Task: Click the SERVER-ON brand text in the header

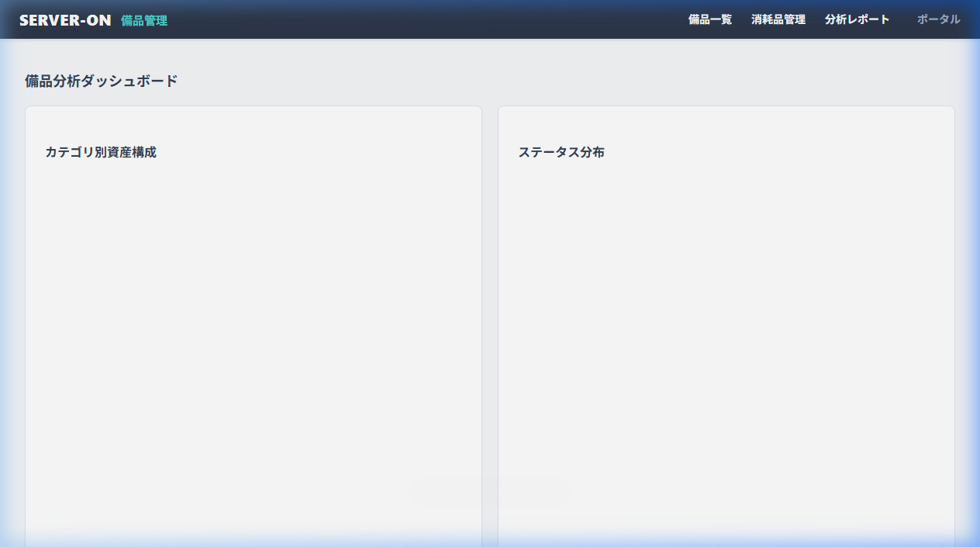Action: tap(64, 19)
